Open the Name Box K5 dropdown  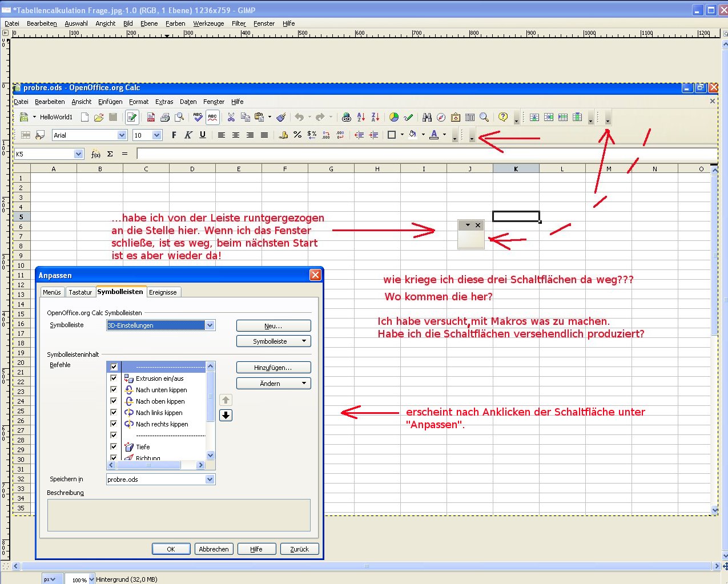79,154
